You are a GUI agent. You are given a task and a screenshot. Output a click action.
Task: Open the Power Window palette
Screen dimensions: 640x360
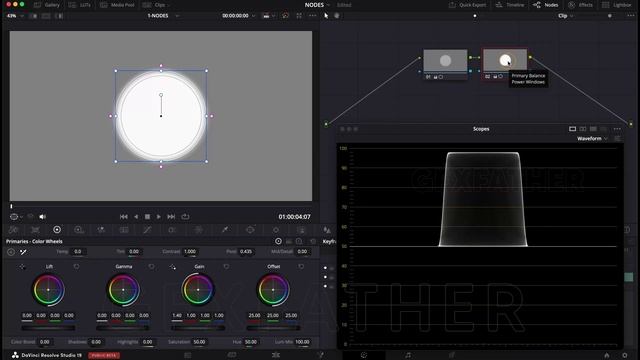point(250,230)
